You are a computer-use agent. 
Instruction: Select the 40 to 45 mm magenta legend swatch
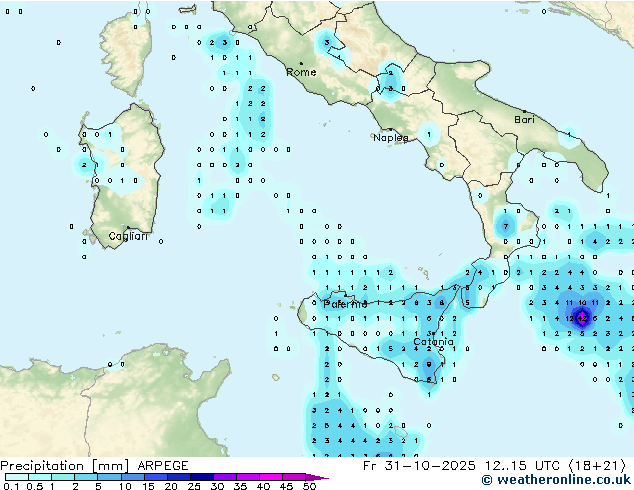271,477
